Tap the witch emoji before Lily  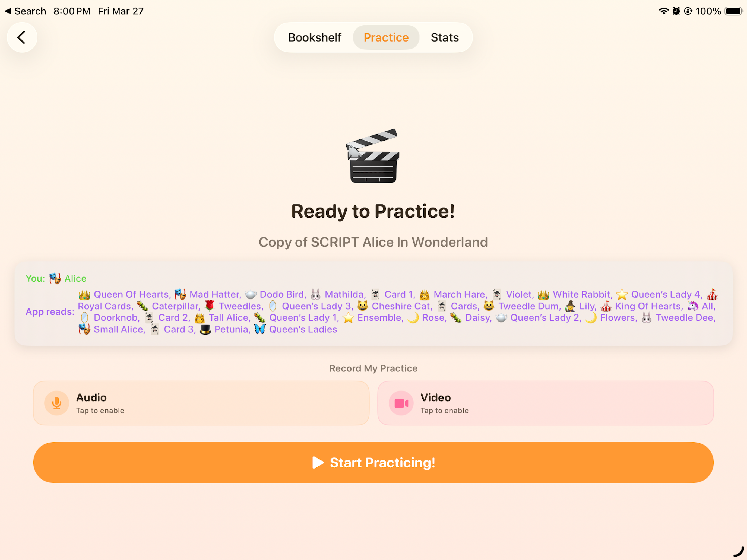[x=570, y=306]
